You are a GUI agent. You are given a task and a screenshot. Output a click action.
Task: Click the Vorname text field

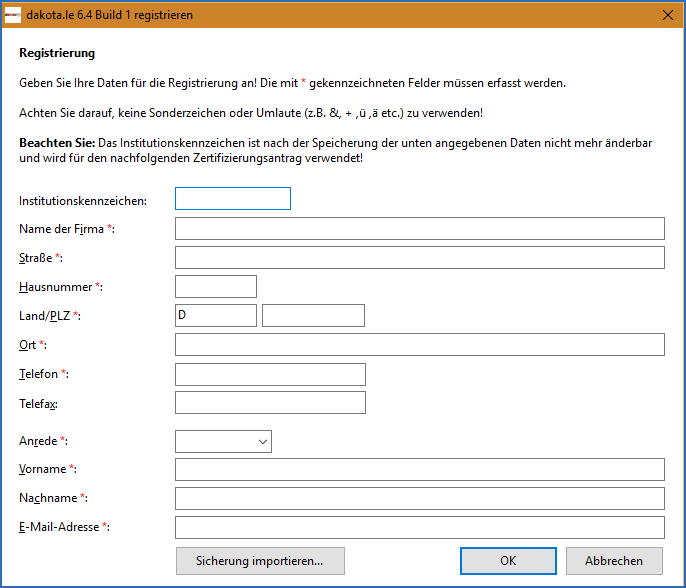pyautogui.click(x=419, y=470)
